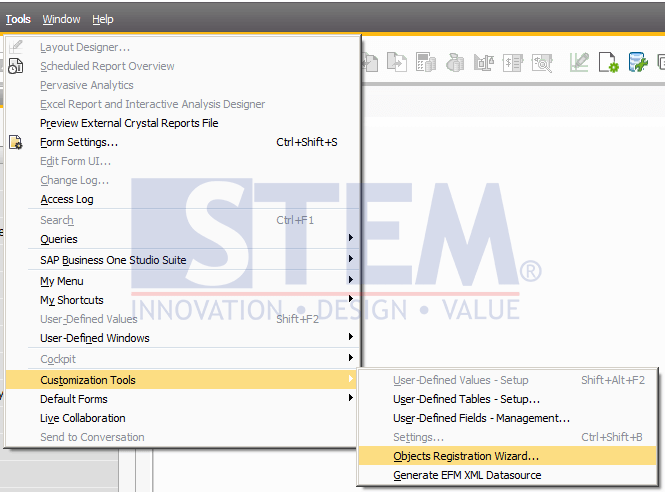665x492 pixels.
Task: Click the dollar sheet Transaction Journal icon
Action: tap(513, 62)
